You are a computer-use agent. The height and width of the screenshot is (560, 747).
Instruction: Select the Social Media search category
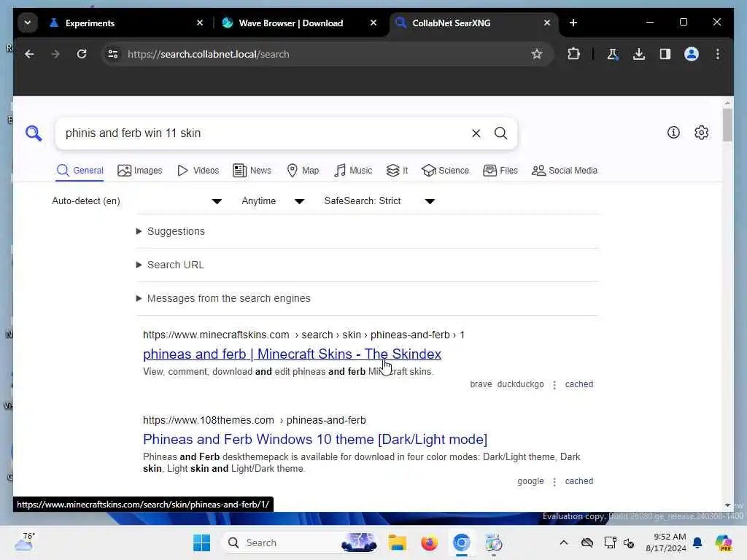tap(564, 171)
